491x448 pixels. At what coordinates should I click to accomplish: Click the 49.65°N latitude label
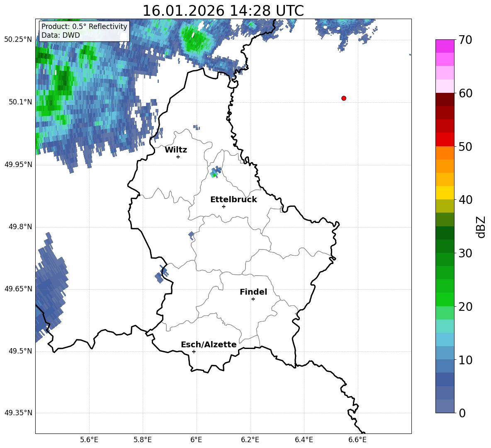click(x=18, y=289)
